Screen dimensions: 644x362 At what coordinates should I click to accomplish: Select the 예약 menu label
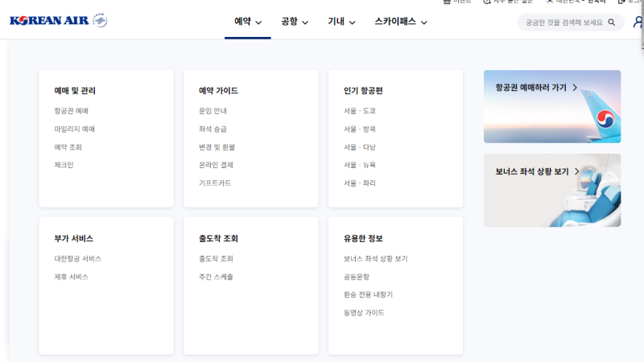pos(242,22)
